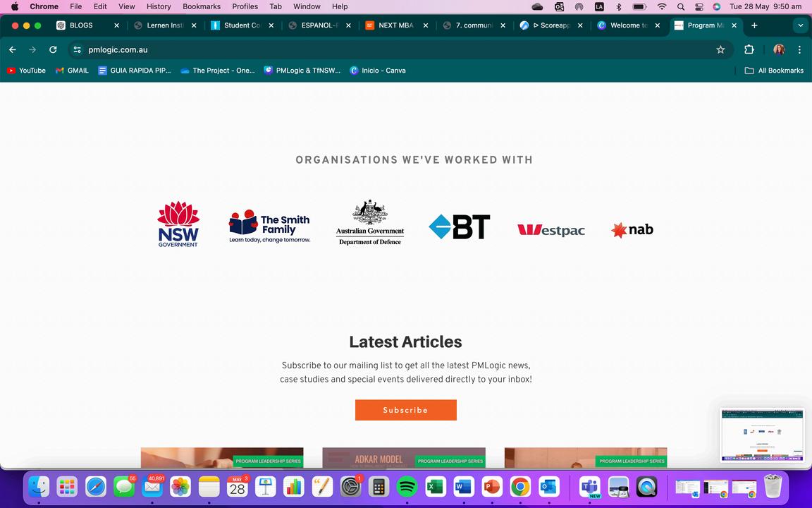Open the All Bookmarks folder

774,71
